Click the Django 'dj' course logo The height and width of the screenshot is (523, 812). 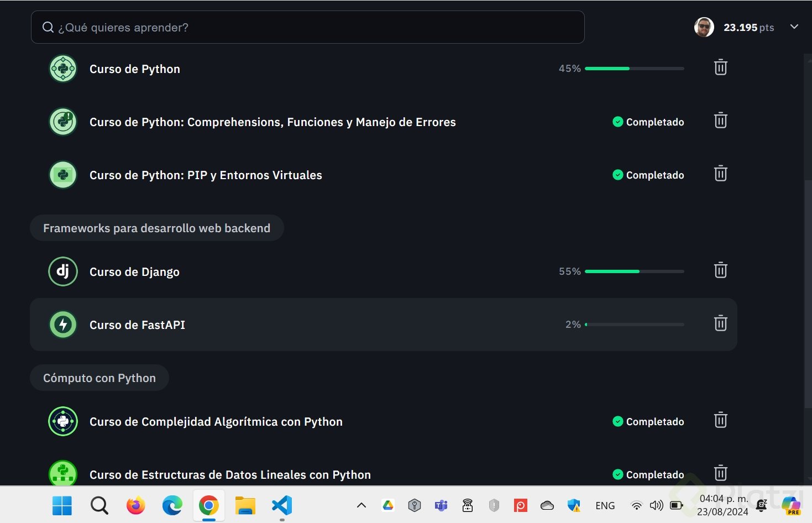coord(63,271)
